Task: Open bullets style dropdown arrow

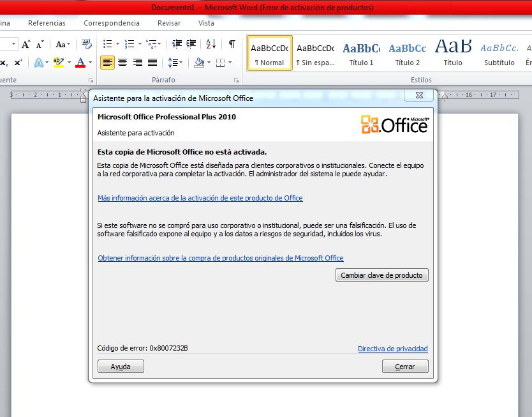Action: (x=118, y=44)
